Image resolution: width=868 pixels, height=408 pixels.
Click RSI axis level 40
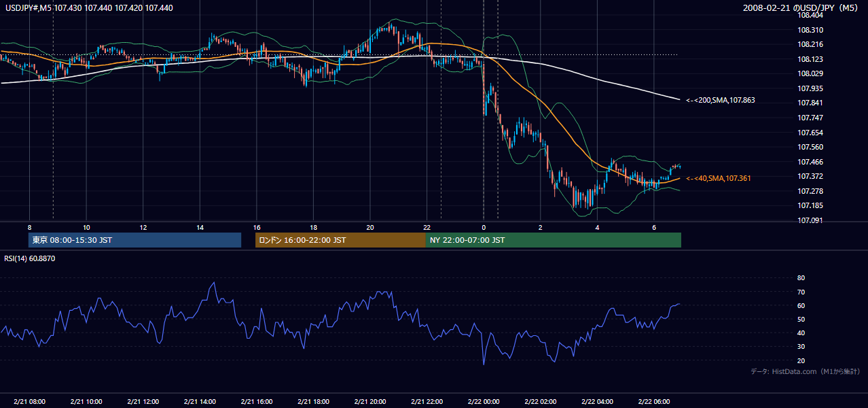(801, 333)
